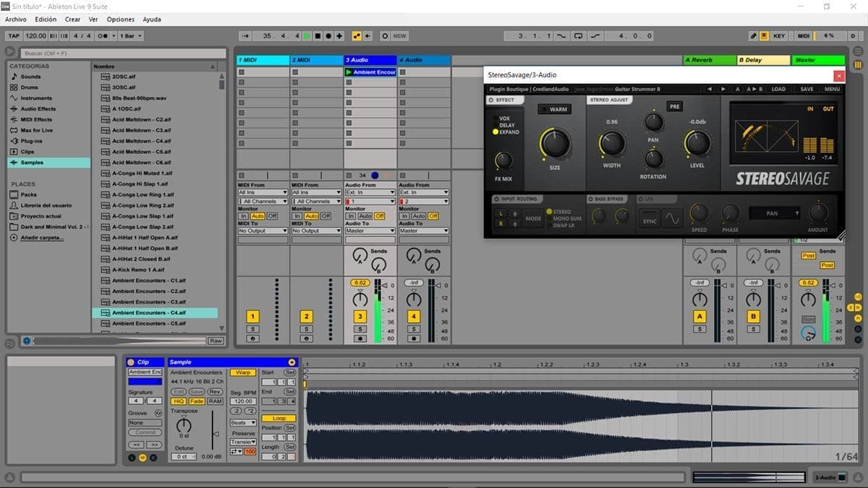868x488 pixels.
Task: Toggle the Loop button in clip view
Action: point(278,418)
